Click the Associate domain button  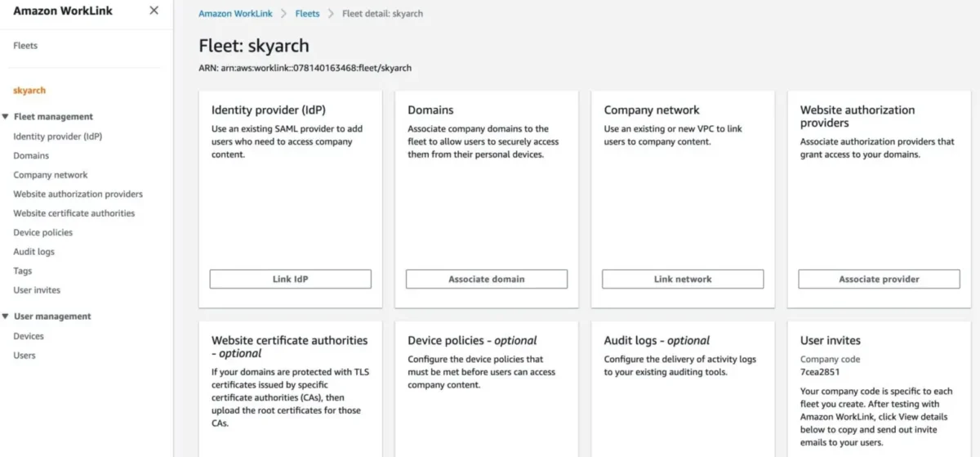pyautogui.click(x=487, y=279)
